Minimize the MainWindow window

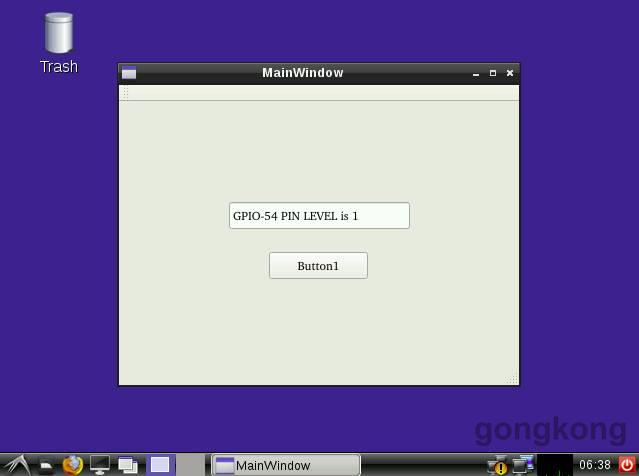coord(476,73)
